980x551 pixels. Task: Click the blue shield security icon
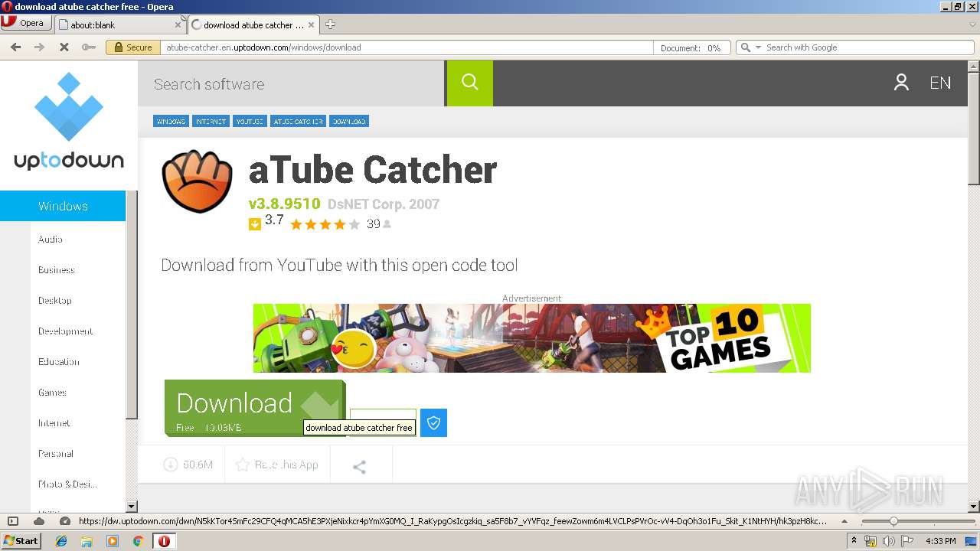433,422
